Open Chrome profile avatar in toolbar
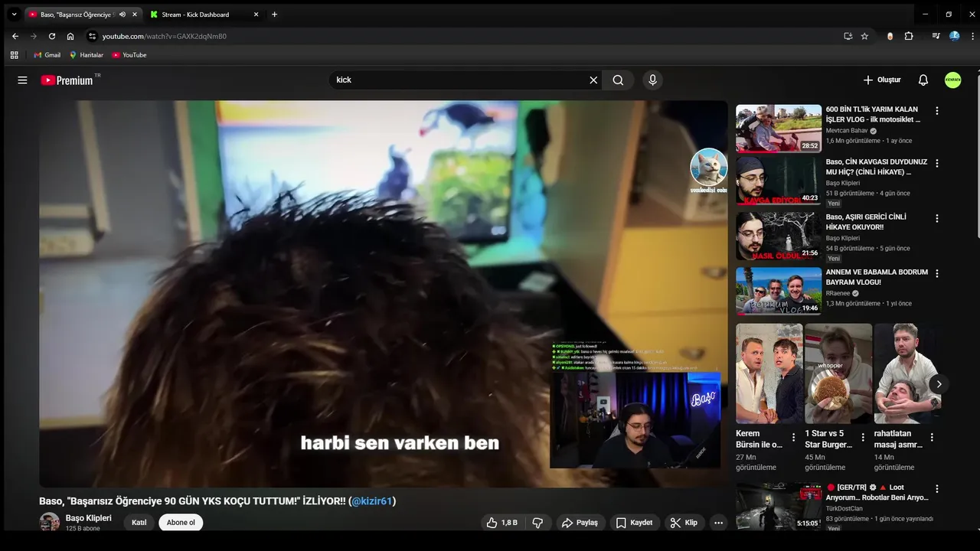The image size is (980, 551). coord(955,36)
